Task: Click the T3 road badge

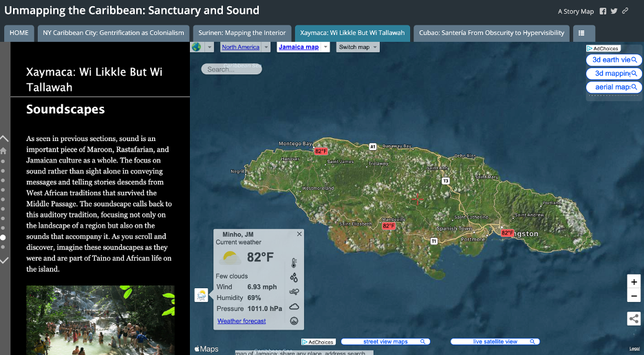Action: click(x=446, y=181)
